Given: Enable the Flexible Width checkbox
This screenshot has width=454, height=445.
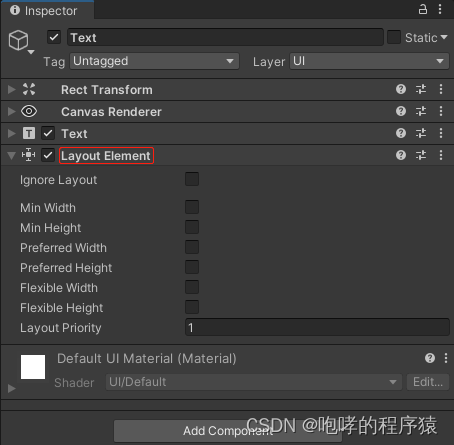Looking at the screenshot, I should tap(192, 287).
